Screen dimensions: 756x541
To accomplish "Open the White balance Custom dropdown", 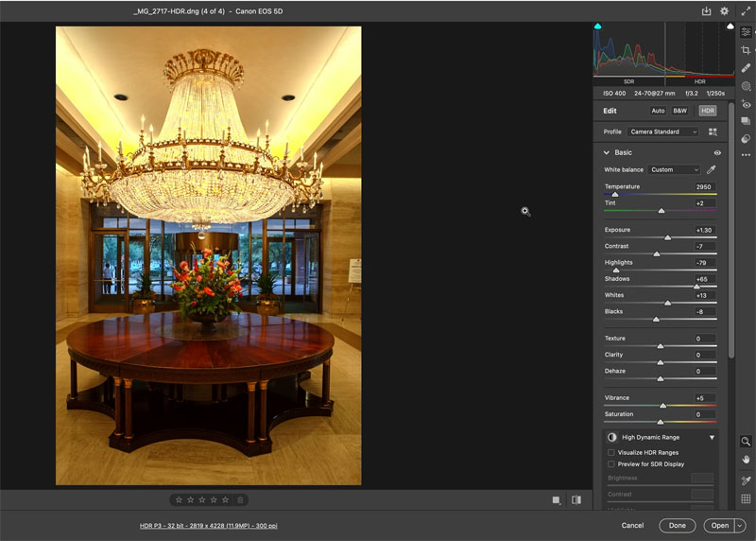I will point(674,169).
